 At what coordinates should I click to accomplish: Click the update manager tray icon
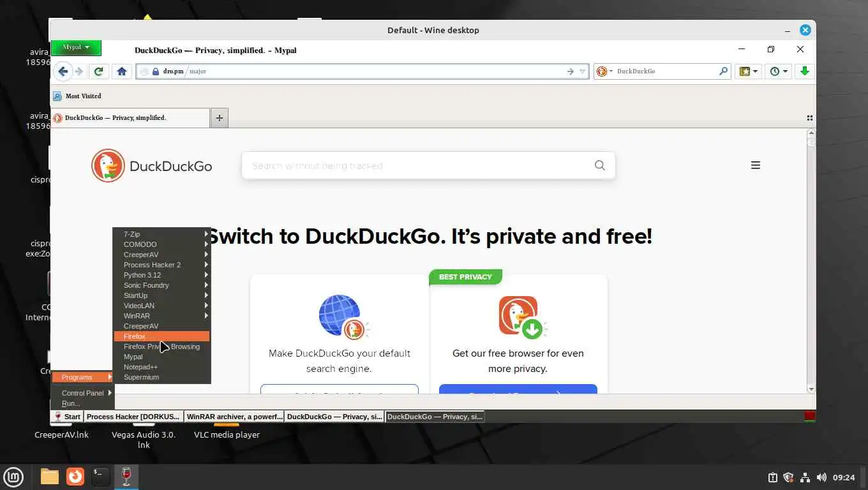[x=772, y=477]
